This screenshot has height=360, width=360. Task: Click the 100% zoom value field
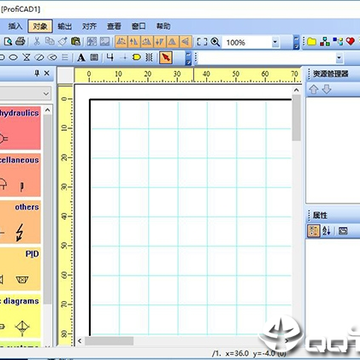click(247, 42)
